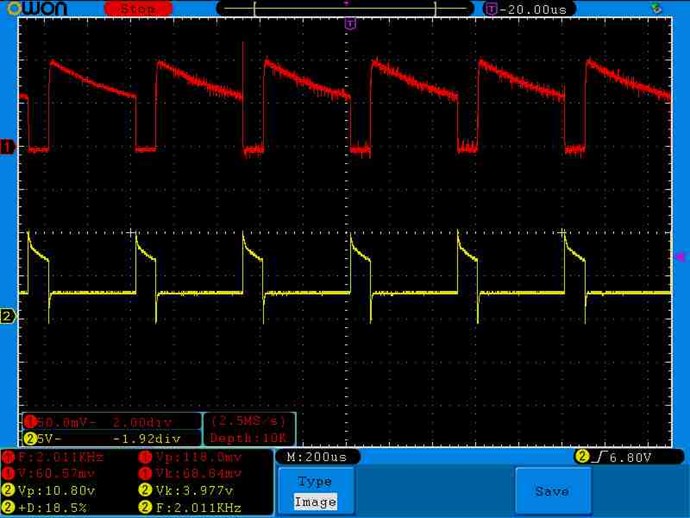Click the yellow channel 2 badge in scale box
Image resolution: width=690 pixels, height=518 pixels.
(30, 438)
